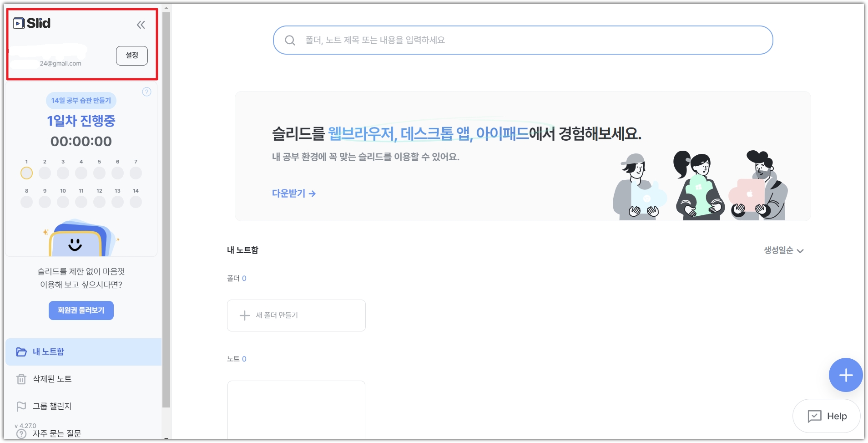Click the magnifier icon in the search bar

(290, 40)
